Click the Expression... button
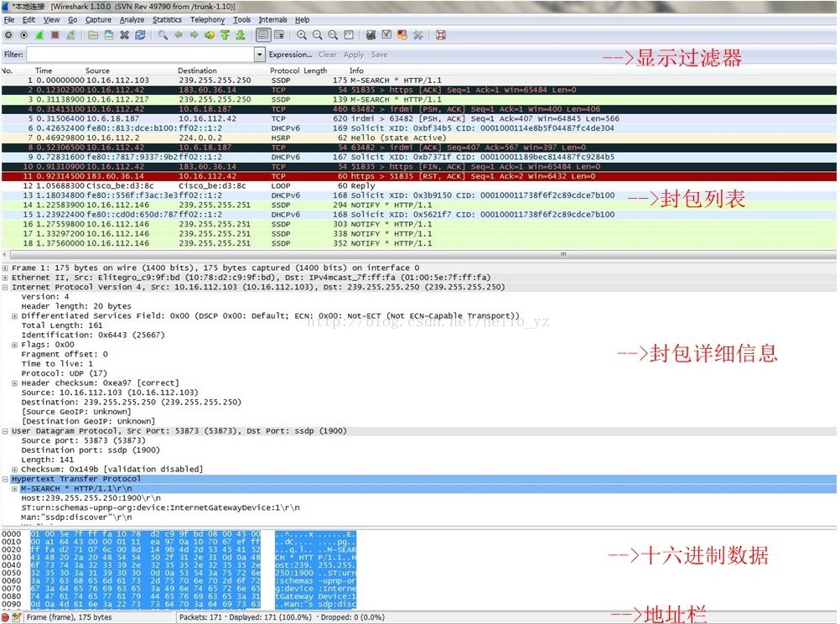 click(290, 55)
